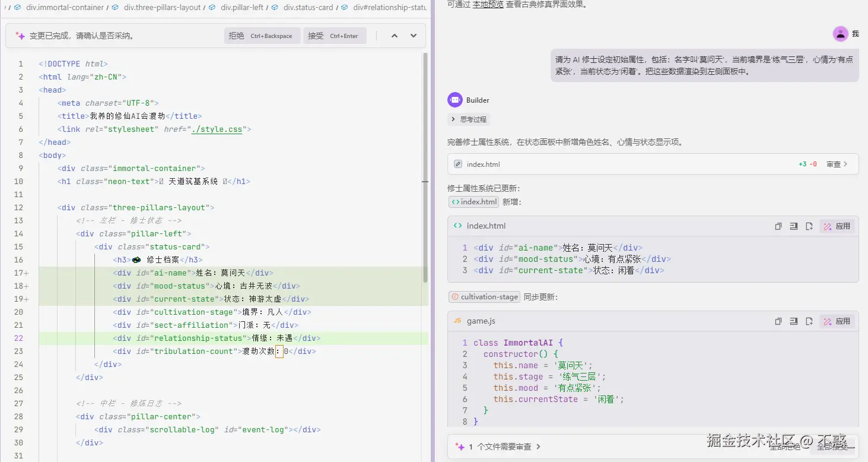Accept the change with the 接受 button
Screen dimensions: 868x462
point(335,36)
